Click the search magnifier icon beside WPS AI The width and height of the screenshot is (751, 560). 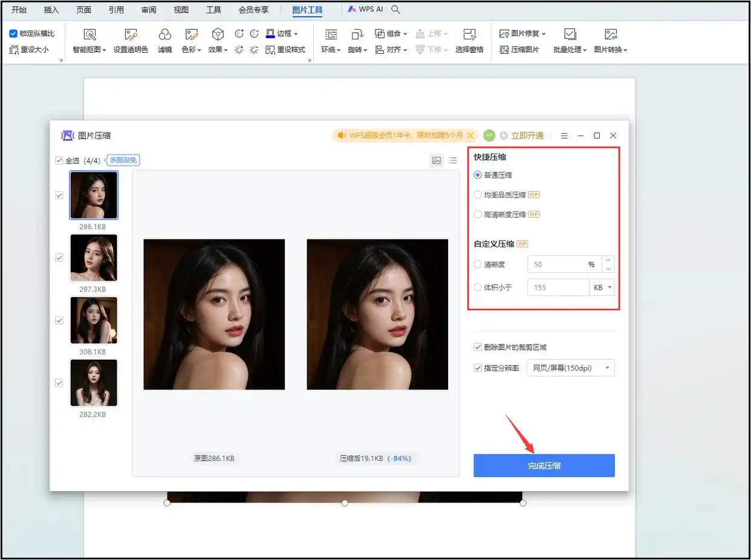[x=396, y=10]
